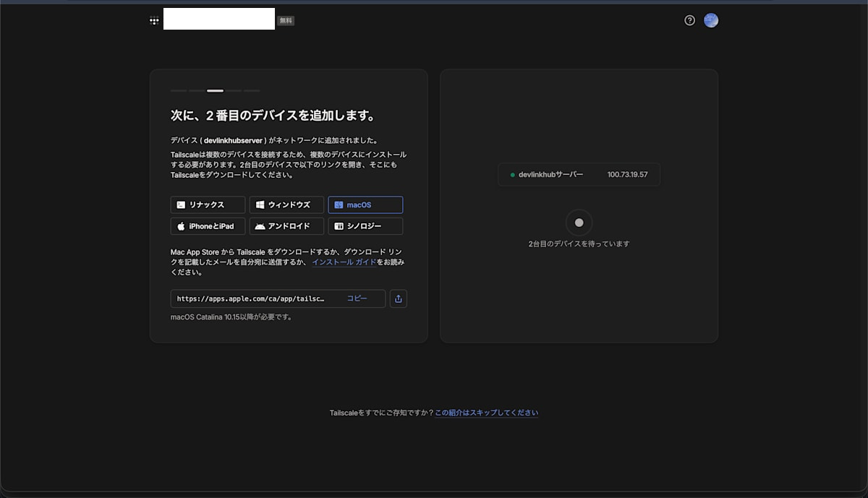Switch platform selection to シノロジー
Screen dimensions: 868x498
(366, 226)
